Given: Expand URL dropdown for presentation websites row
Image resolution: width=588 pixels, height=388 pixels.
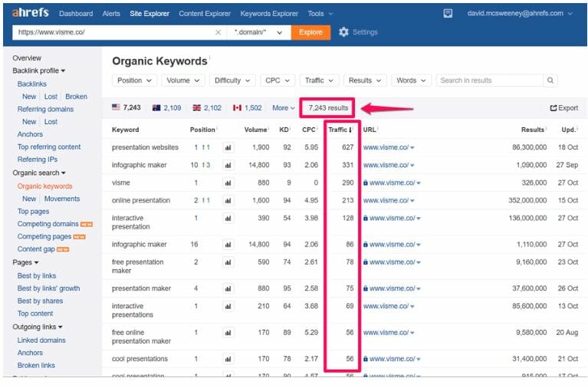Looking at the screenshot, I should [412, 148].
